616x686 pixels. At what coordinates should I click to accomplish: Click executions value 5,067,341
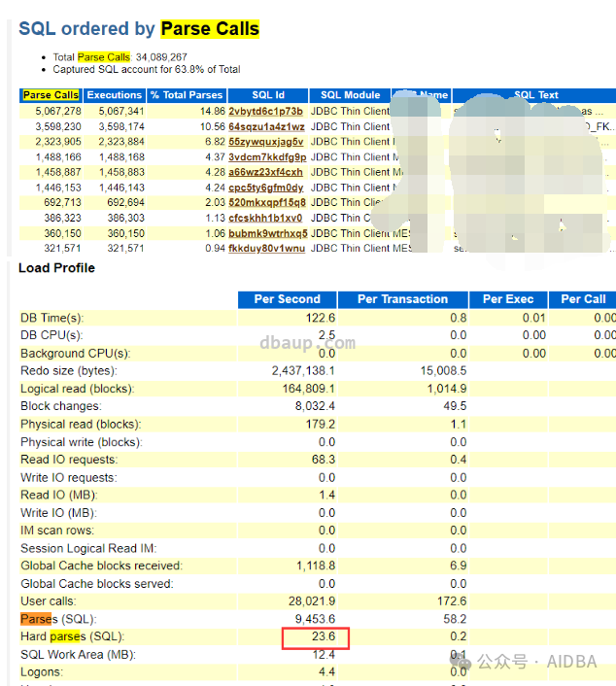tap(121, 111)
